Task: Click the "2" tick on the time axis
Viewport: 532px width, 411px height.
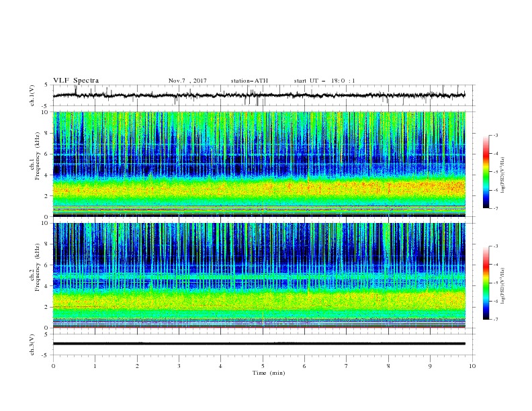Action: pos(137,366)
